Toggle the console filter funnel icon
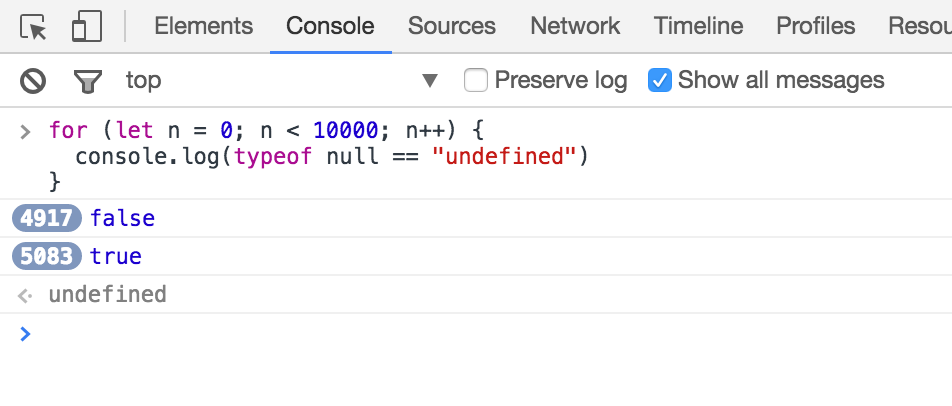The image size is (952, 406). 88,80
